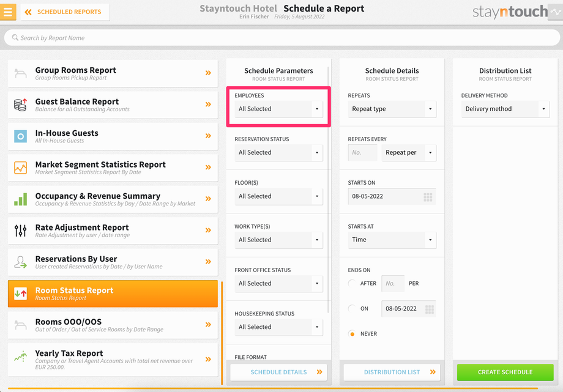
Task: Click the report list orange scrollbar
Action: 222,333
